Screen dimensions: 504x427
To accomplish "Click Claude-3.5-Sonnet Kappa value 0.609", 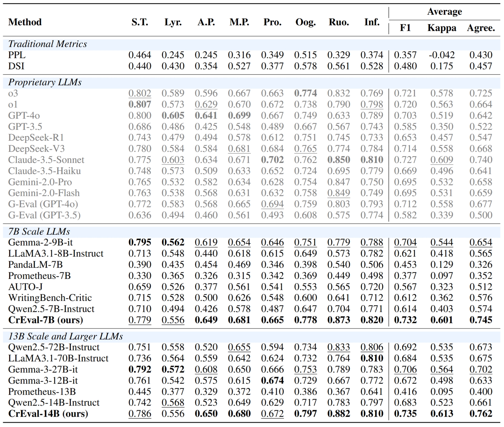I will tap(442, 160).
